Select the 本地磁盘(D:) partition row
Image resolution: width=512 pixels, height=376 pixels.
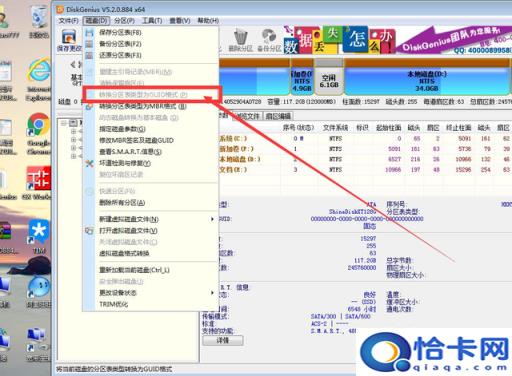(x=365, y=159)
